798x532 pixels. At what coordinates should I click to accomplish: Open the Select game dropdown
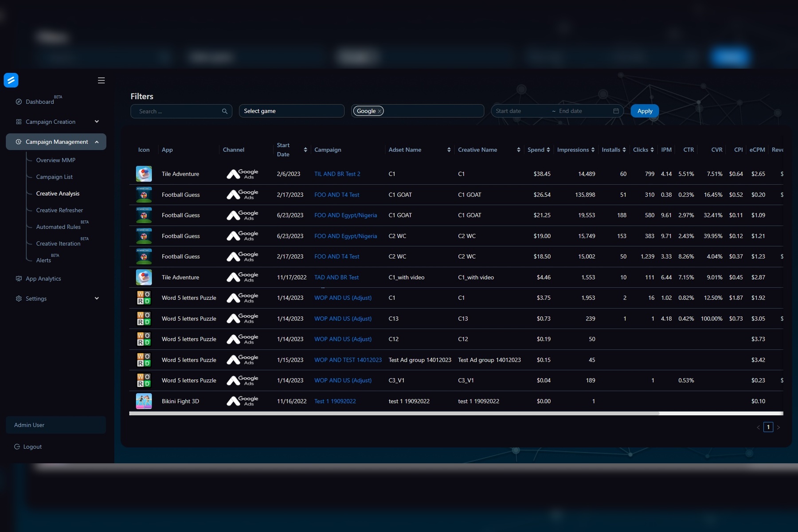point(291,111)
